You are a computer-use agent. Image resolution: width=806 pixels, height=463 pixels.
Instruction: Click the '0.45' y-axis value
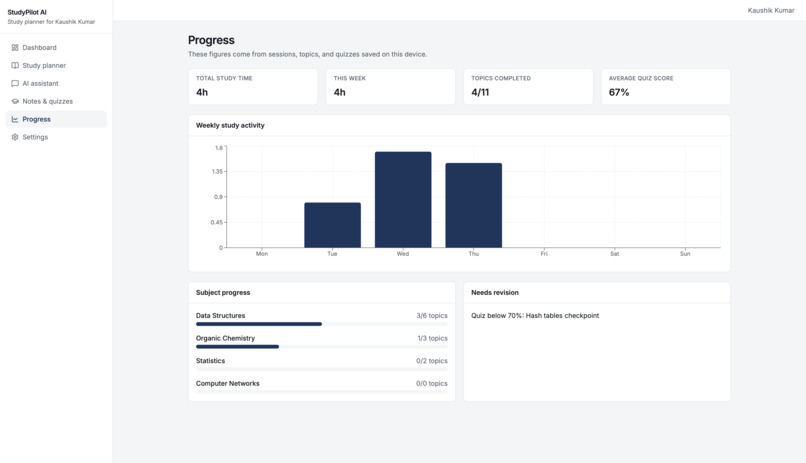point(217,223)
